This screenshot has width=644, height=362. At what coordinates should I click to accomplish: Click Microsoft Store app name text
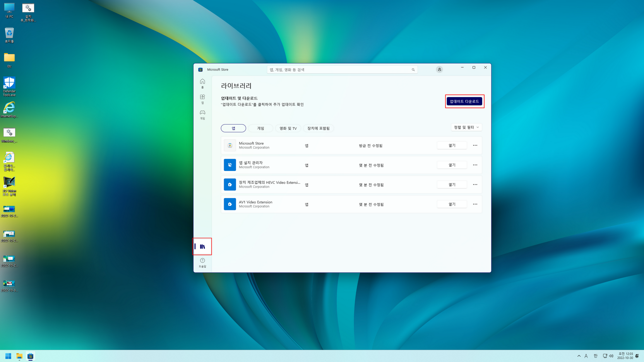[x=251, y=143]
